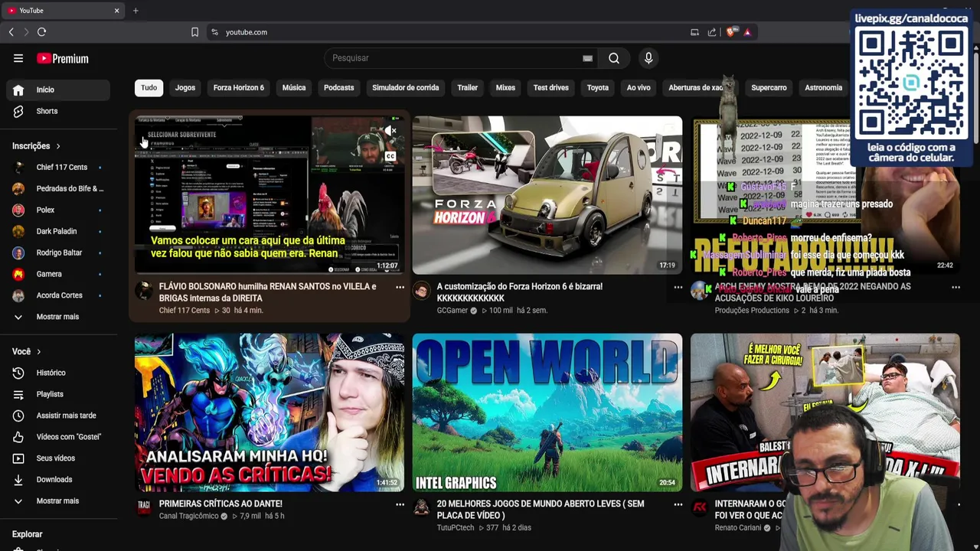The height and width of the screenshot is (551, 980).
Task: Click the share icon in address bar
Action: 712,32
